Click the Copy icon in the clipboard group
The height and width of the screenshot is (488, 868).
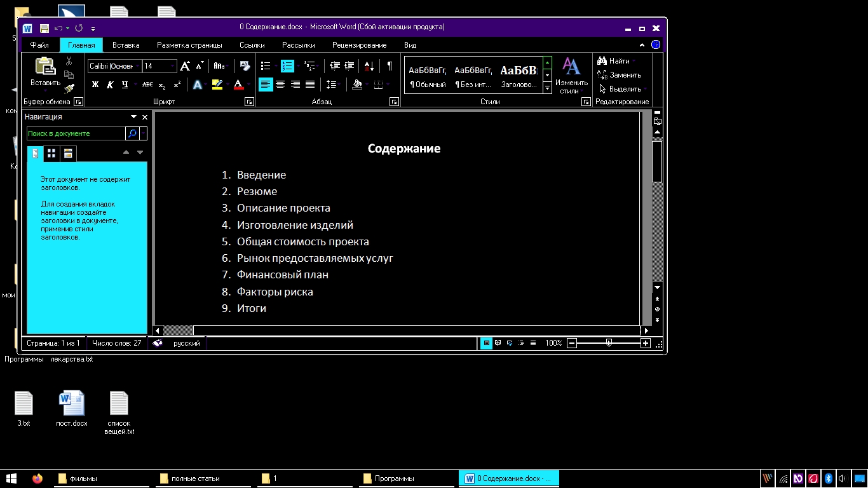pyautogui.click(x=69, y=74)
